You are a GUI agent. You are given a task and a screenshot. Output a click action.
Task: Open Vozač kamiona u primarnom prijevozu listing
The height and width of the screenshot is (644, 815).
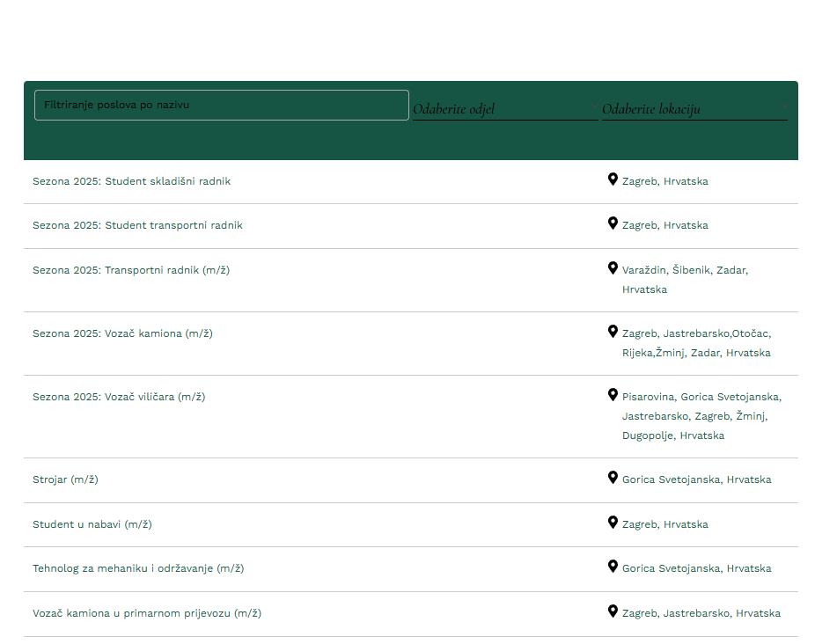pyautogui.click(x=147, y=613)
